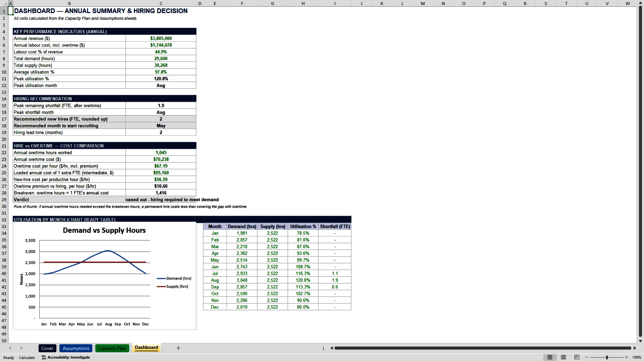Viewport: 644px width, 361px height.
Task: Select the KEY PERFORMANCE INDICATORS header
Action: 105,32
